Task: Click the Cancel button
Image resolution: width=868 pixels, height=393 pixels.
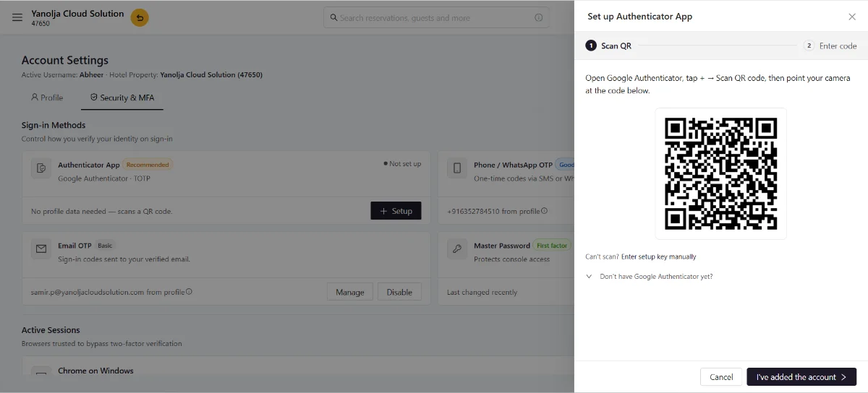Action: pos(721,377)
